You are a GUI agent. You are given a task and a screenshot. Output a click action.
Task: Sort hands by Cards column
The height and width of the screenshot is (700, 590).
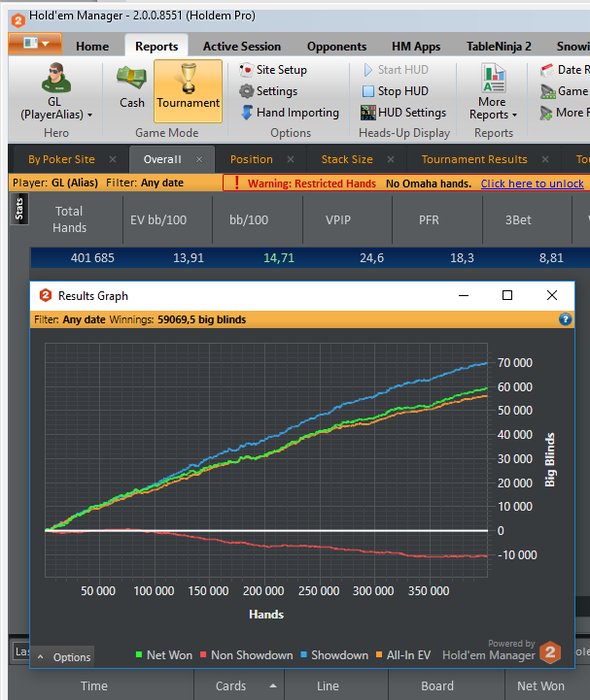coord(230,686)
